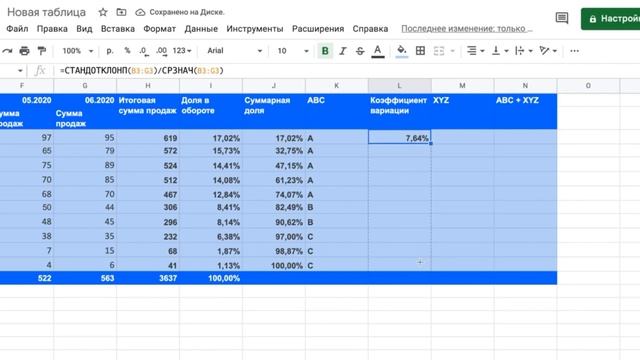Select cell with 7,64%
Screen dimensions: 640x360
[x=400, y=138]
